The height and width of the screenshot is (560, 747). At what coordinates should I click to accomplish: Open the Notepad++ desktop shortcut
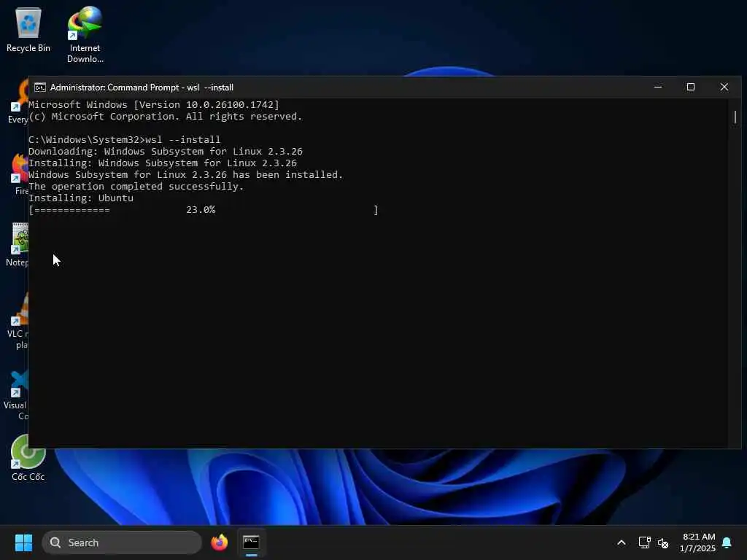click(x=18, y=244)
